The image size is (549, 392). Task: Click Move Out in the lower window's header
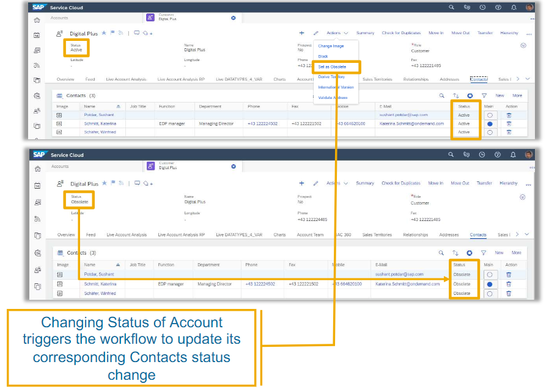coord(460,183)
